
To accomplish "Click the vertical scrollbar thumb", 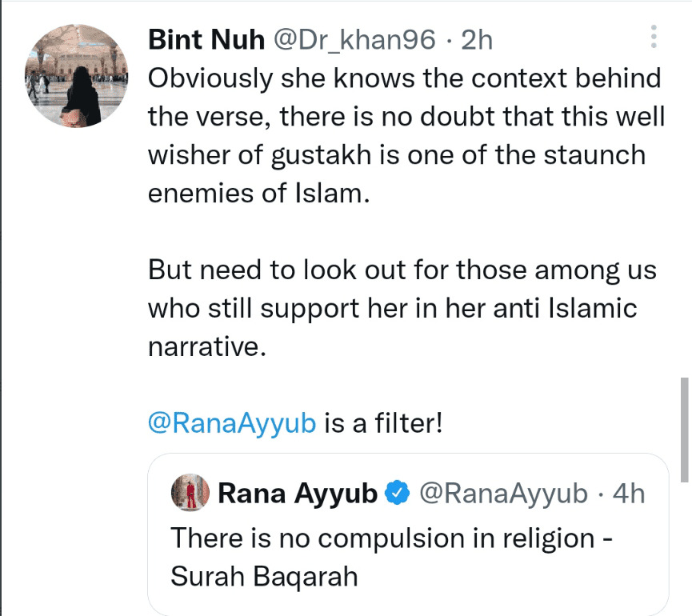I will (684, 428).
